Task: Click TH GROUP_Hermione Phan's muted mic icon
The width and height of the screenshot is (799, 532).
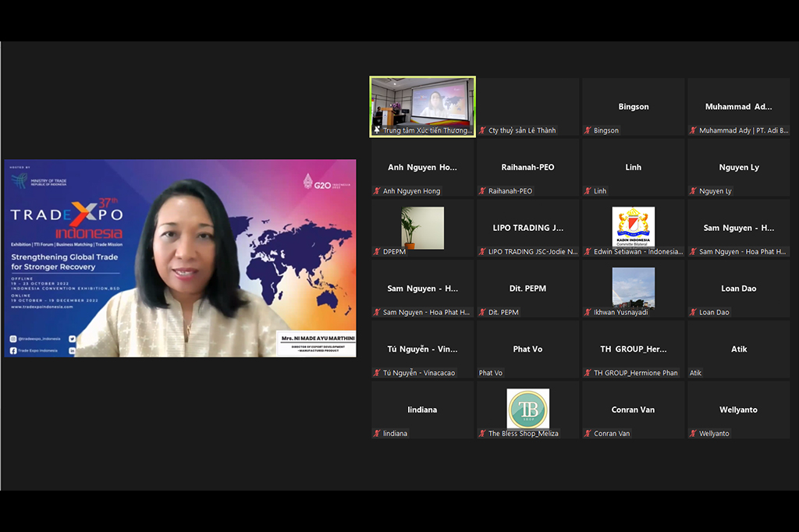Action: point(588,373)
